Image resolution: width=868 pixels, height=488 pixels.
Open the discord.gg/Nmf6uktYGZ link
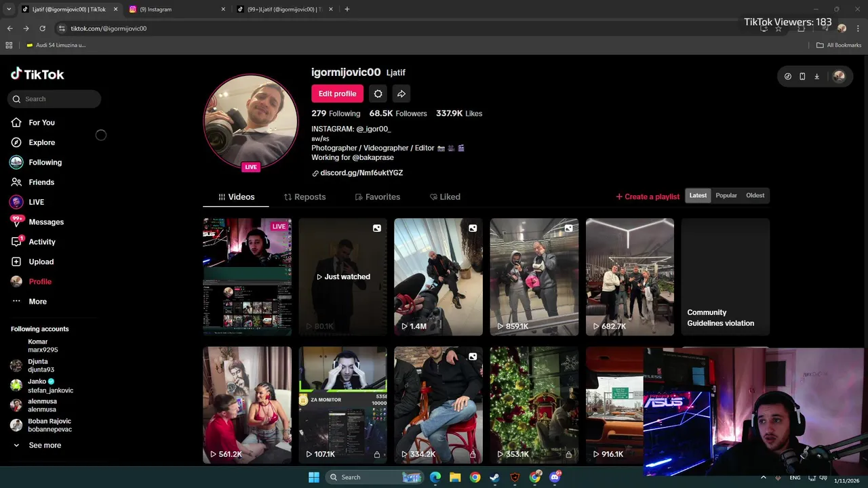[x=357, y=173]
